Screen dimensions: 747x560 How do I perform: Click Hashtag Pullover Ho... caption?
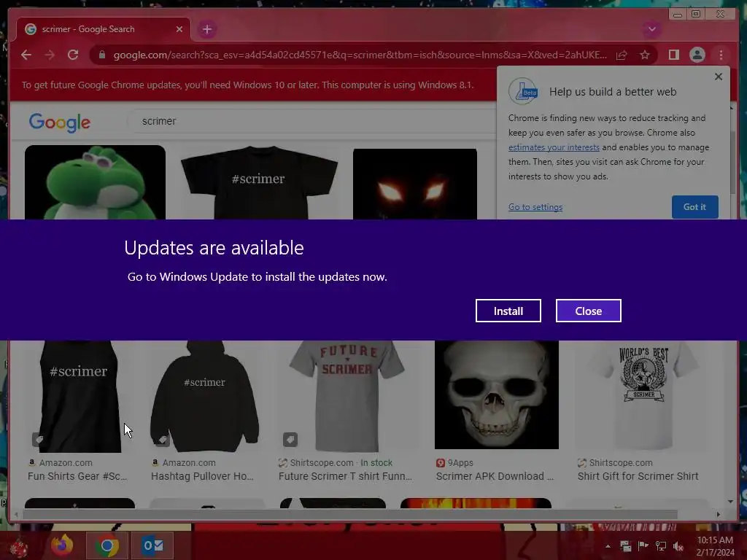click(202, 476)
